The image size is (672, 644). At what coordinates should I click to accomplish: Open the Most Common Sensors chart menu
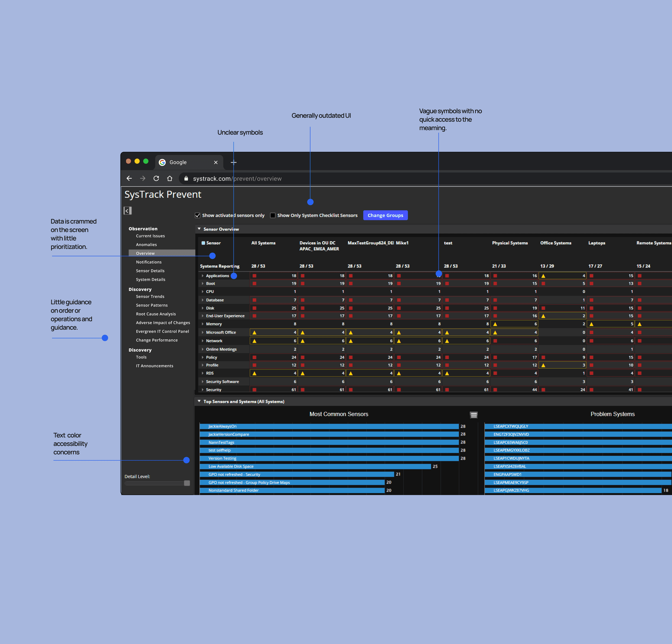pos(474,415)
